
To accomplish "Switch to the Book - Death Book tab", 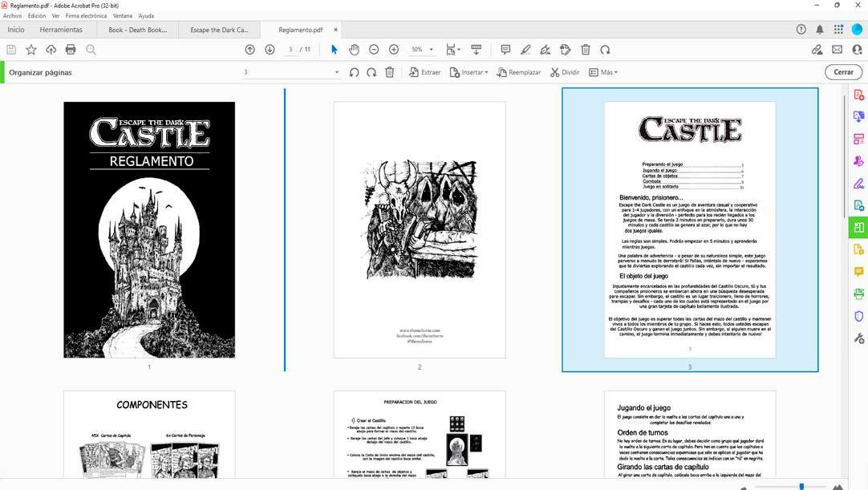I will [138, 30].
